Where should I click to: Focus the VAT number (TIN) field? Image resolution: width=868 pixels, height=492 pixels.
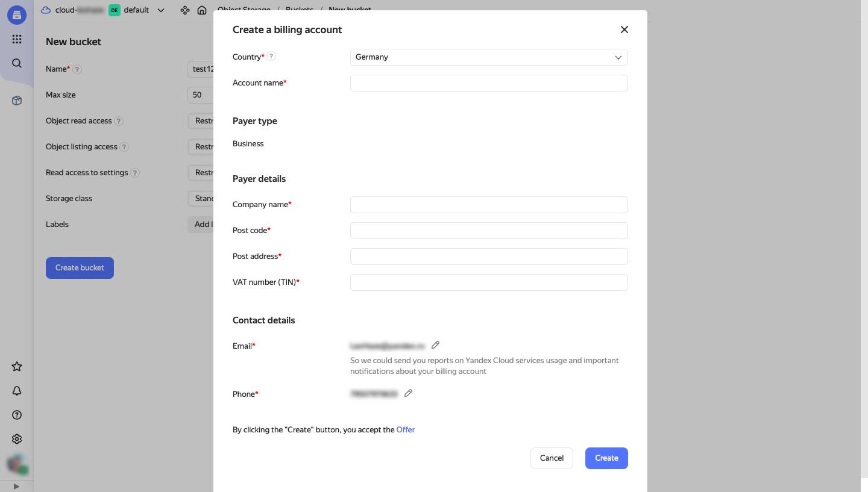489,282
